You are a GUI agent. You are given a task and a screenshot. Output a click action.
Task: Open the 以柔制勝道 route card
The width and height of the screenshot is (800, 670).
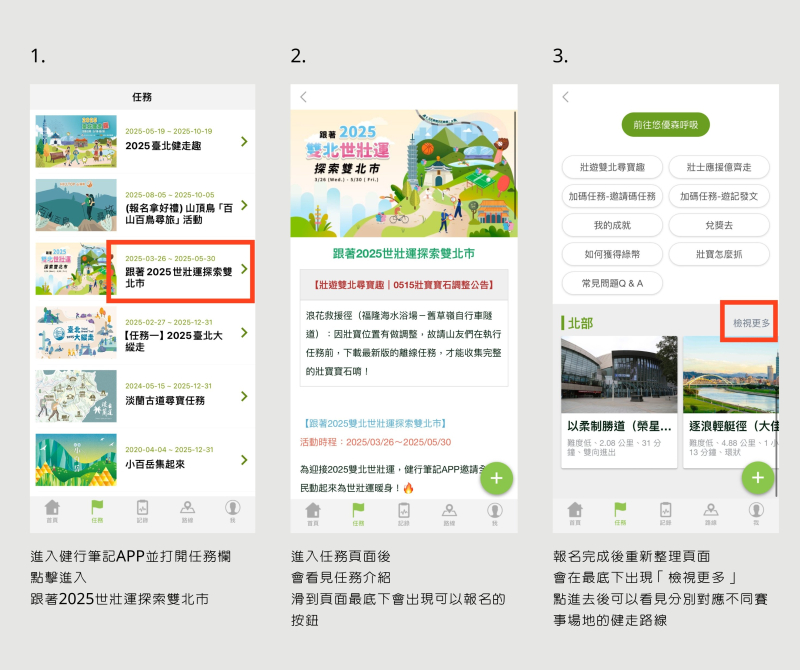coord(618,400)
